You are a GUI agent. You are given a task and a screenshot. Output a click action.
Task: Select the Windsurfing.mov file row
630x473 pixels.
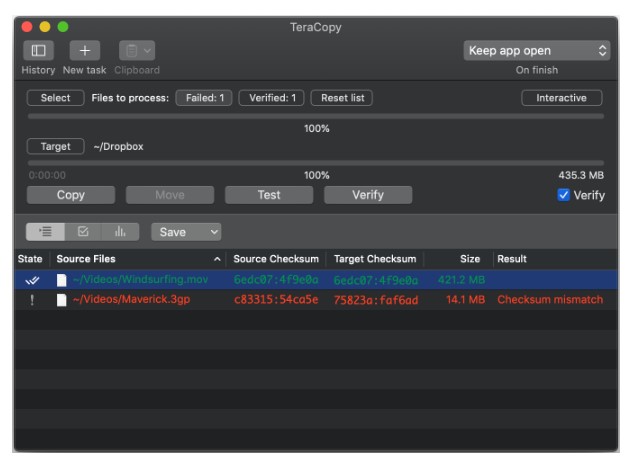(x=316, y=280)
